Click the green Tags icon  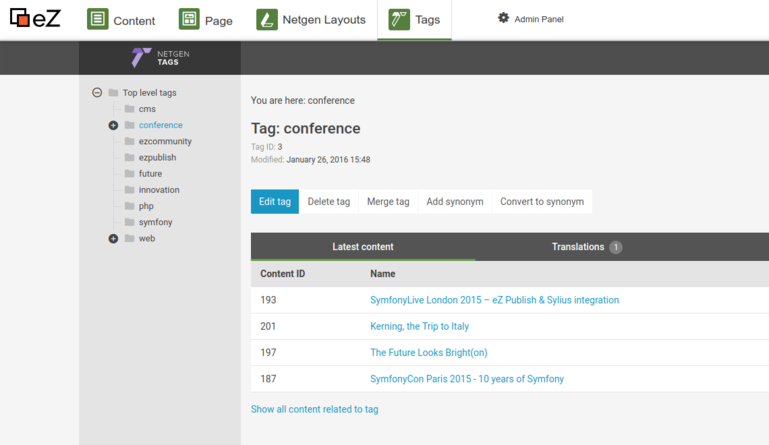coord(399,20)
